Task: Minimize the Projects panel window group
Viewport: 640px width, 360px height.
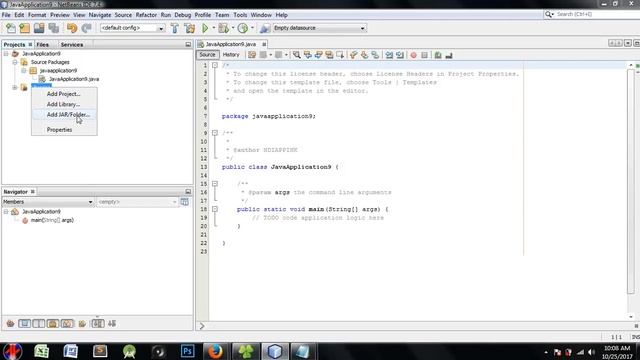Action: (x=188, y=44)
